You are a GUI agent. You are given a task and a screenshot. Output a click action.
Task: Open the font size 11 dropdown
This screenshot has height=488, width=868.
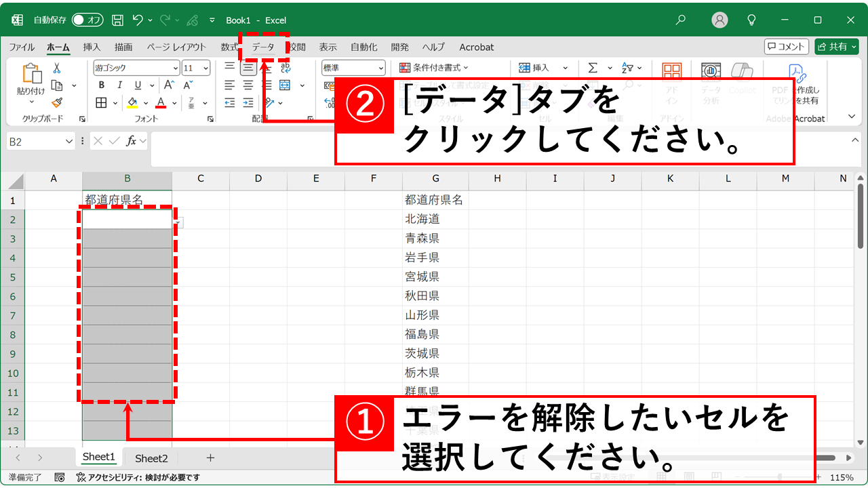click(206, 68)
